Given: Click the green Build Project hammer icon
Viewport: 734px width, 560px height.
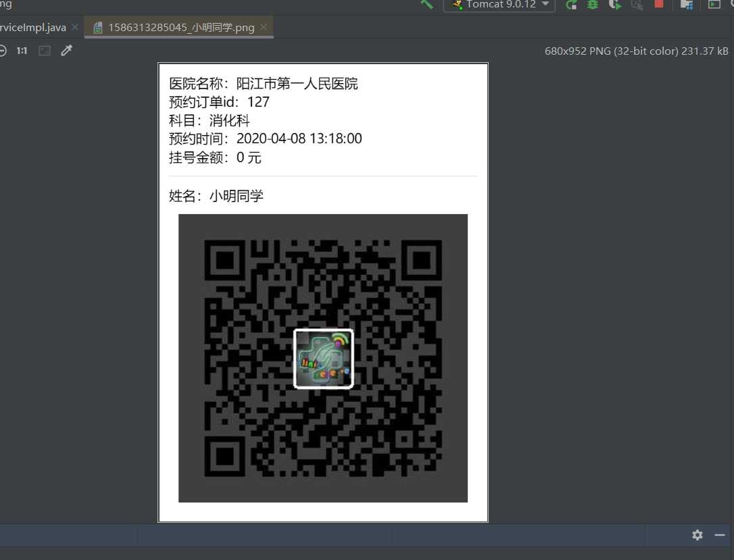Looking at the screenshot, I should coord(426,5).
